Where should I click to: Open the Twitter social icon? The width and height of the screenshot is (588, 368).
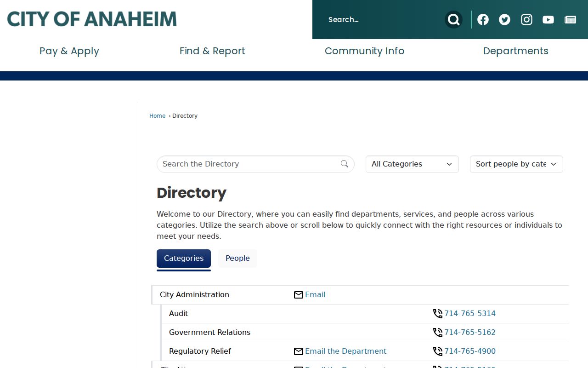pos(504,19)
